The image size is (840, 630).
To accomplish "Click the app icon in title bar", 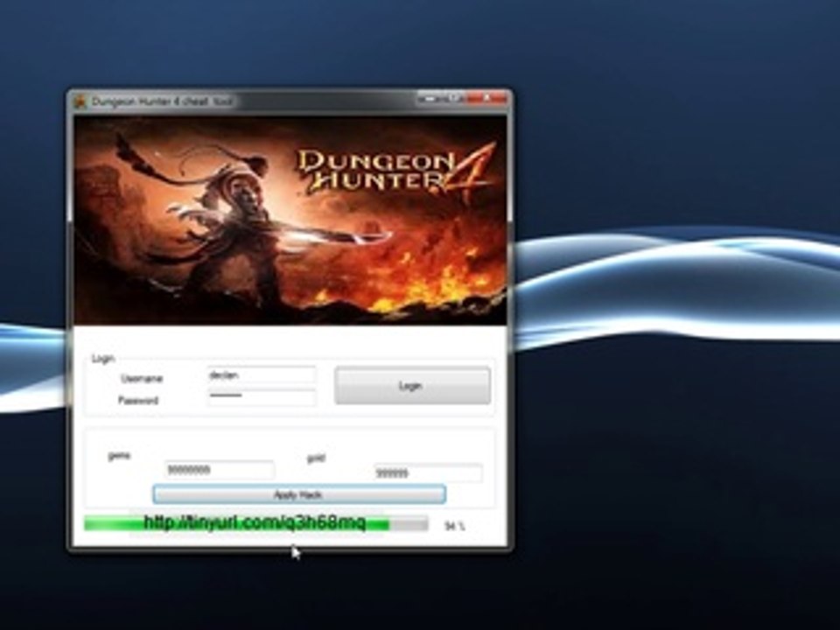I will 80,101.
